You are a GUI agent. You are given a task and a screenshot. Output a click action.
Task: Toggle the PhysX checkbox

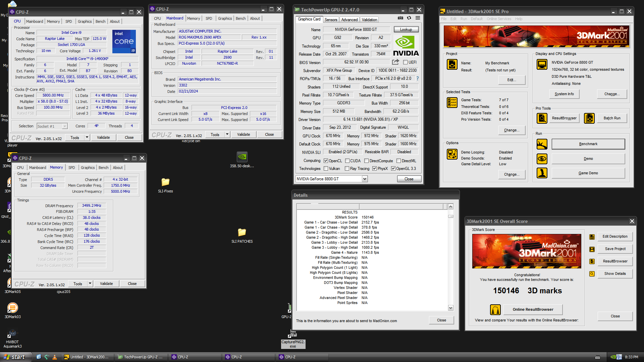(x=374, y=169)
